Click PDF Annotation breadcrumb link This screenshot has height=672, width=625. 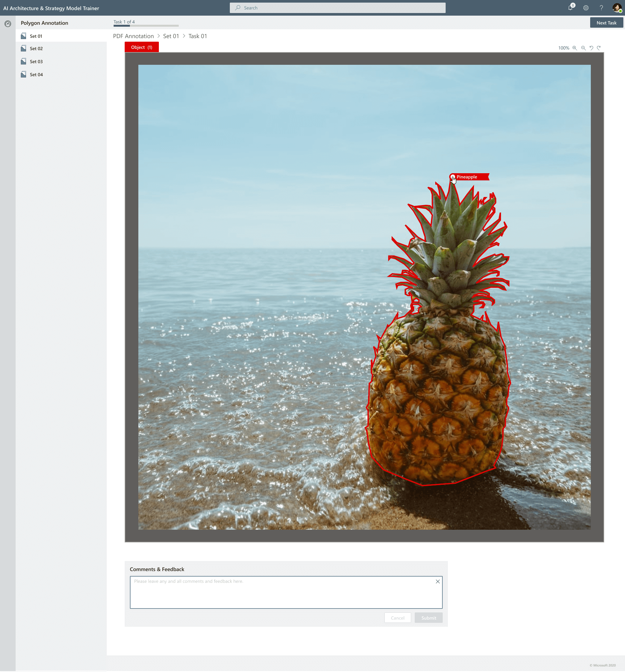[133, 36]
